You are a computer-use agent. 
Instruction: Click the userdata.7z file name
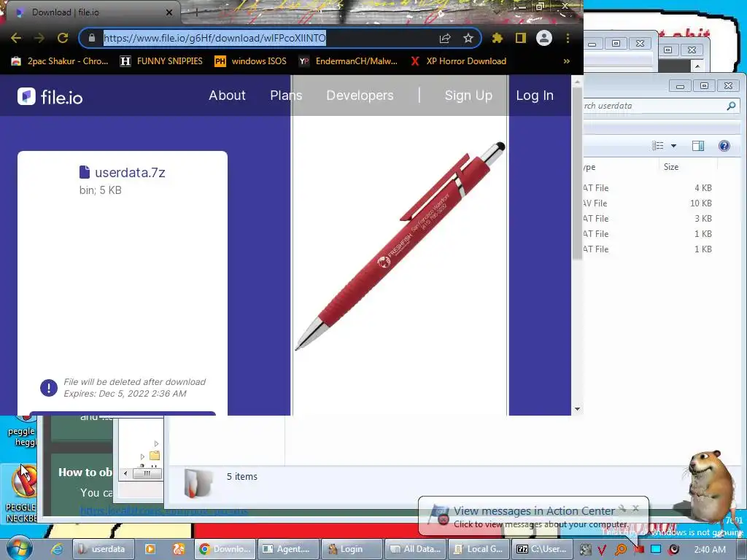coord(130,172)
